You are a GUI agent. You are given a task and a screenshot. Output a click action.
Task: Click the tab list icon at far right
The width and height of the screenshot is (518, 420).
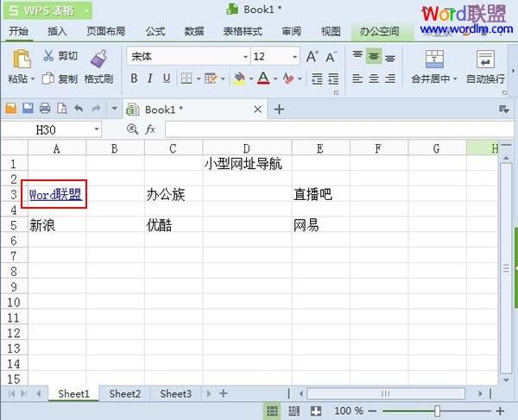(x=504, y=109)
